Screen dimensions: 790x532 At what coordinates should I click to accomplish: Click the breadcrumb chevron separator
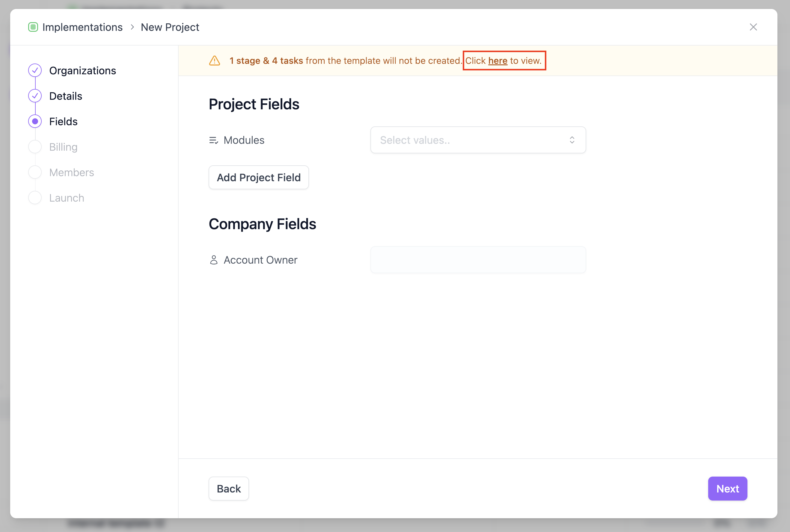(132, 27)
